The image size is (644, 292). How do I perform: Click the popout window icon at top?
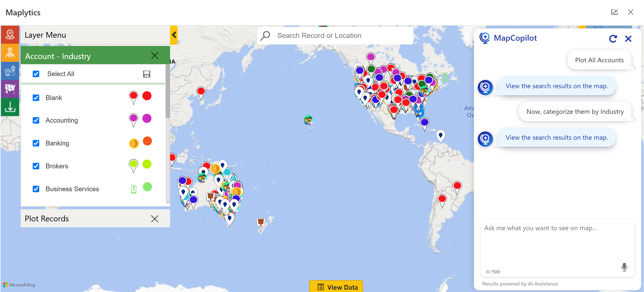[614, 12]
